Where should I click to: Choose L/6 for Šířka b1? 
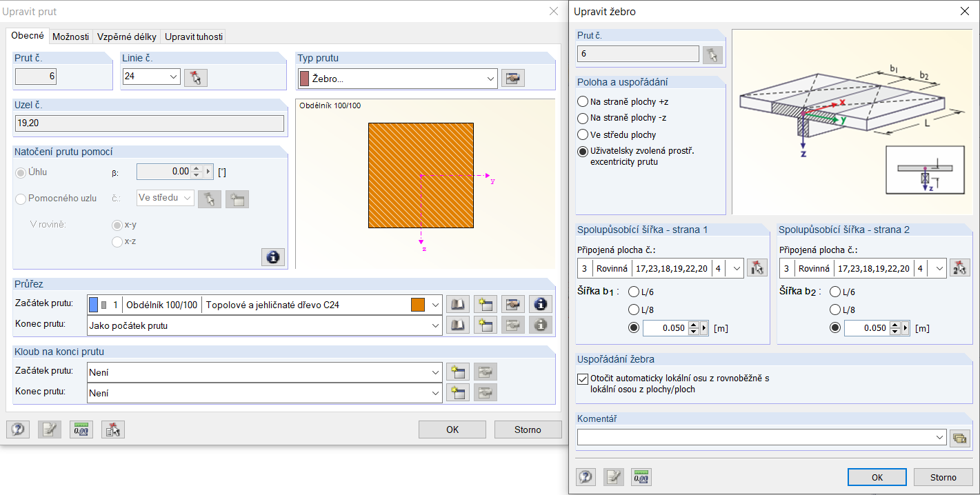[634, 292]
